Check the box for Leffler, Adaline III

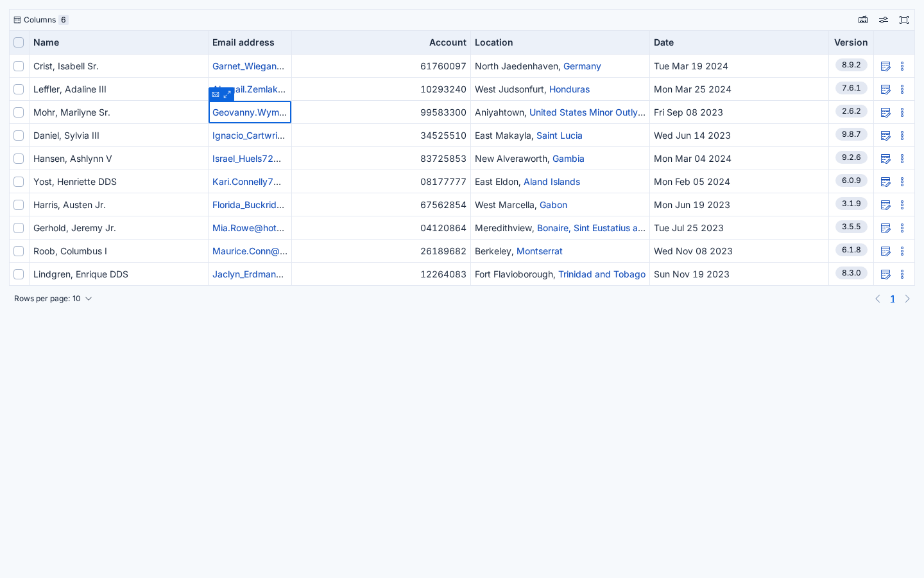pos(19,89)
